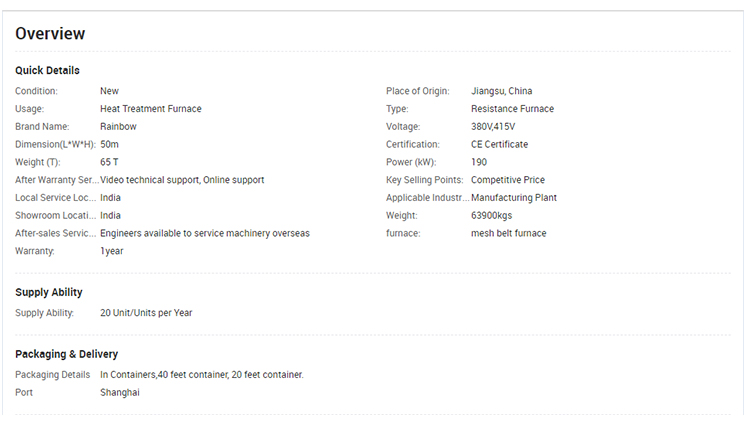
Task: Select the 1year warranty value
Action: click(111, 252)
